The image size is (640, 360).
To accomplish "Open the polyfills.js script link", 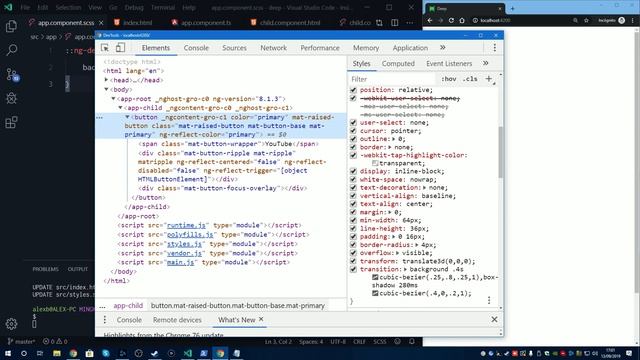I will tap(190, 235).
